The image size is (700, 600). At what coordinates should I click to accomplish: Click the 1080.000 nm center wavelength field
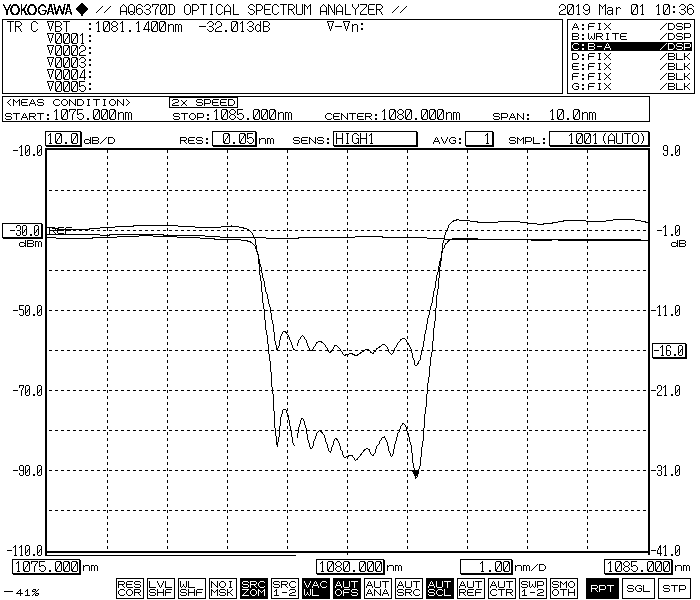[351, 567]
